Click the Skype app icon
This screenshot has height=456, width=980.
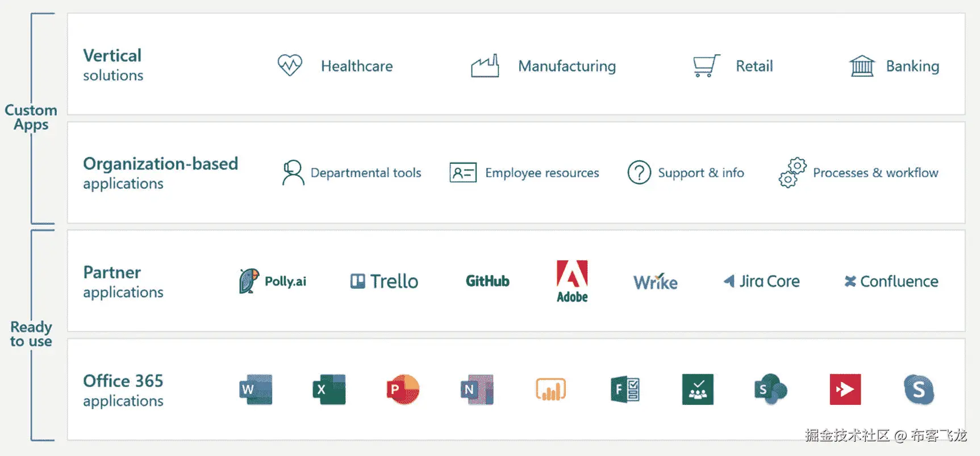[919, 389]
